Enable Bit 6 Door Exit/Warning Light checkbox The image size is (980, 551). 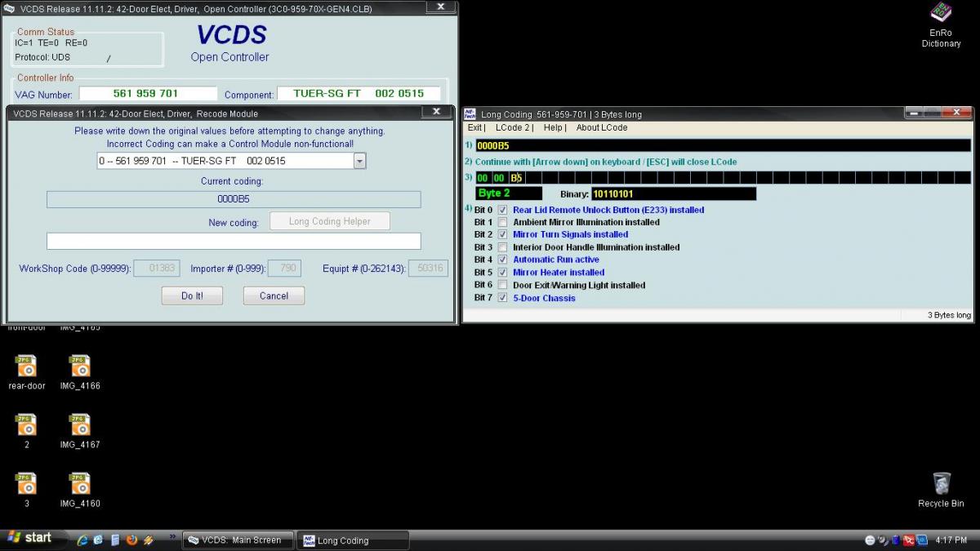coord(503,286)
